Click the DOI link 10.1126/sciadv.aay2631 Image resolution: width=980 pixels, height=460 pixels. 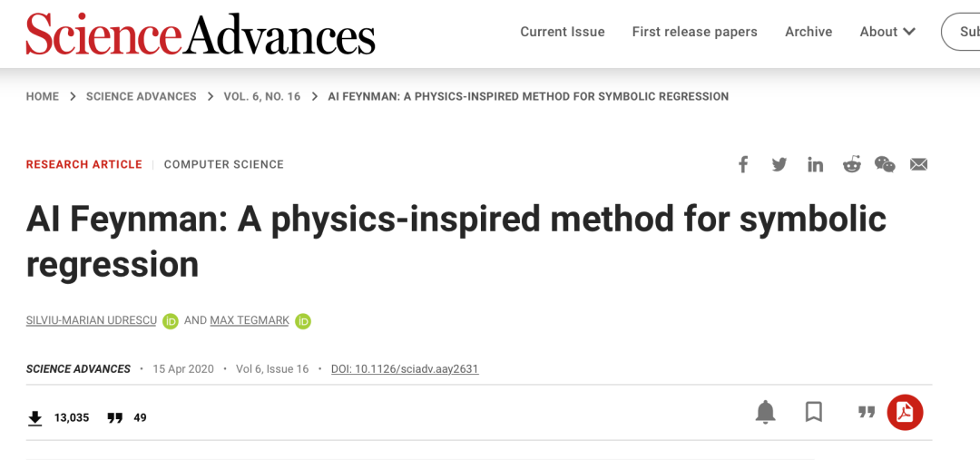pyautogui.click(x=405, y=369)
